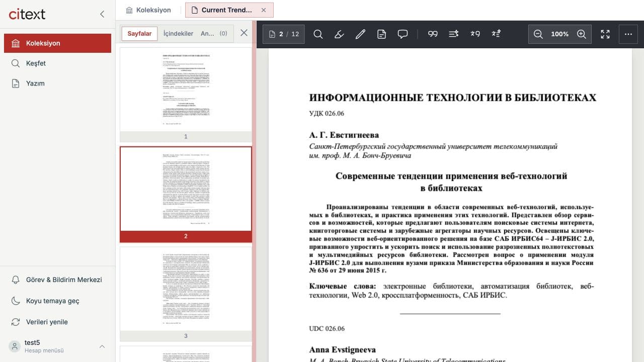The height and width of the screenshot is (362, 644).
Task: Open Yazım in the sidebar
Action: tap(57, 83)
